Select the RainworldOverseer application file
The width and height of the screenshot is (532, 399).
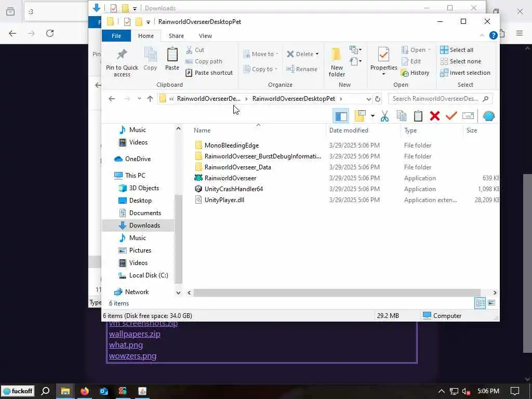[x=230, y=178]
